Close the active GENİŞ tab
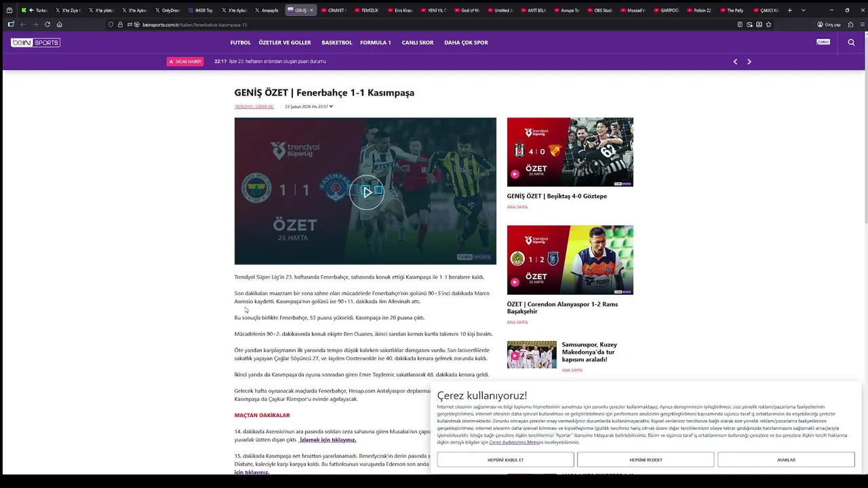The height and width of the screenshot is (488, 868). [x=311, y=10]
